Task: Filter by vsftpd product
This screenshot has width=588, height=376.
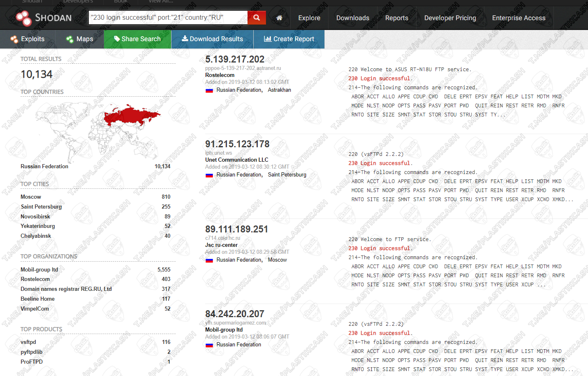Action: 28,342
